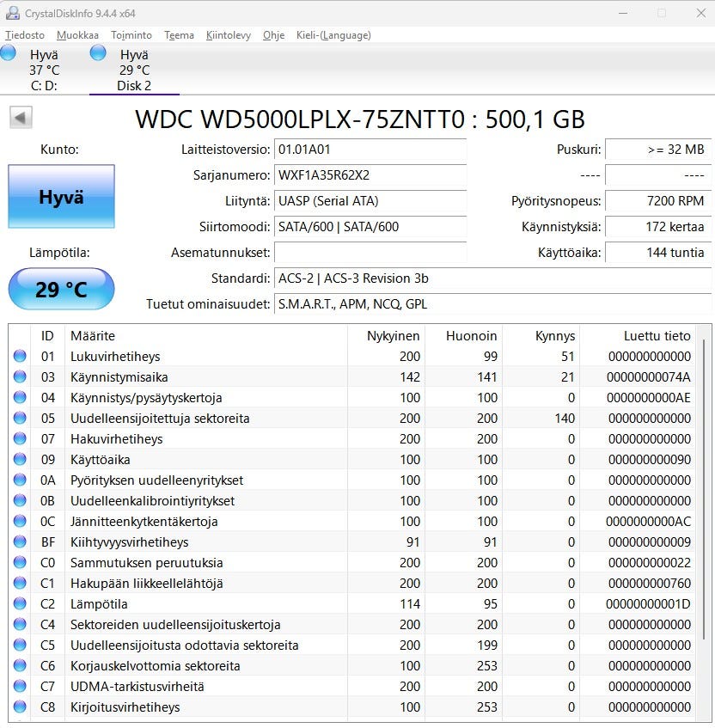The width and height of the screenshot is (715, 728).
Task: Click the status icon for 03 Käynnistymisaika
Action: [x=20, y=376]
